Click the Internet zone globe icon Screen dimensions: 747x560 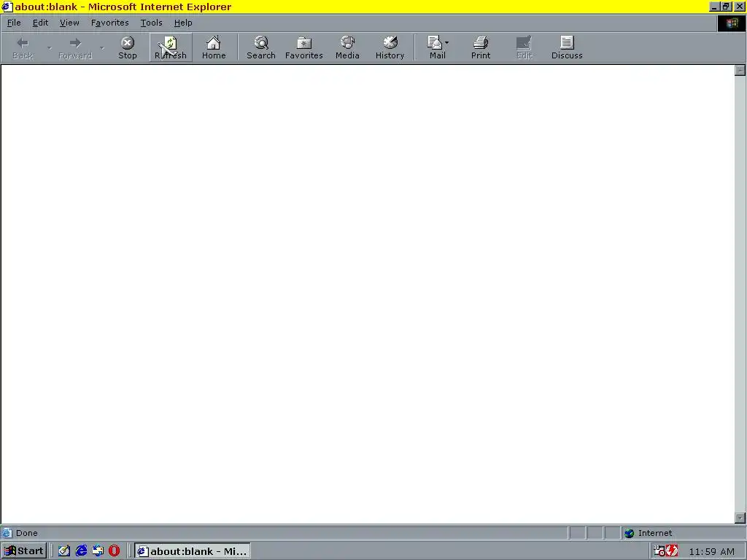pos(630,533)
